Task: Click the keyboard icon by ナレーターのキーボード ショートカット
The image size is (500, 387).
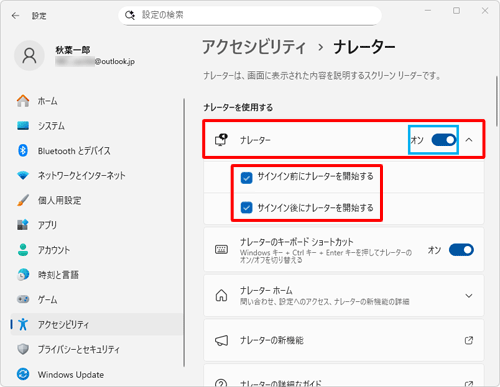Action: [221, 249]
